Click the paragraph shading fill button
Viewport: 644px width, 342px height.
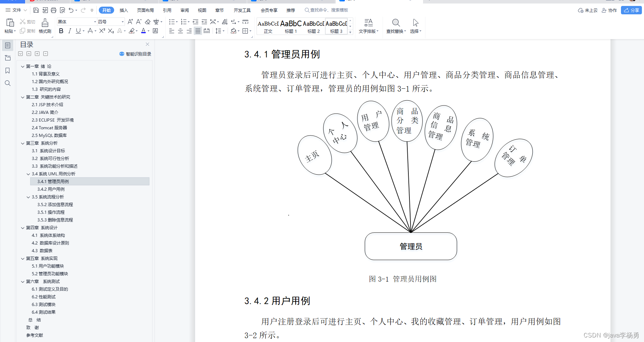pos(234,31)
